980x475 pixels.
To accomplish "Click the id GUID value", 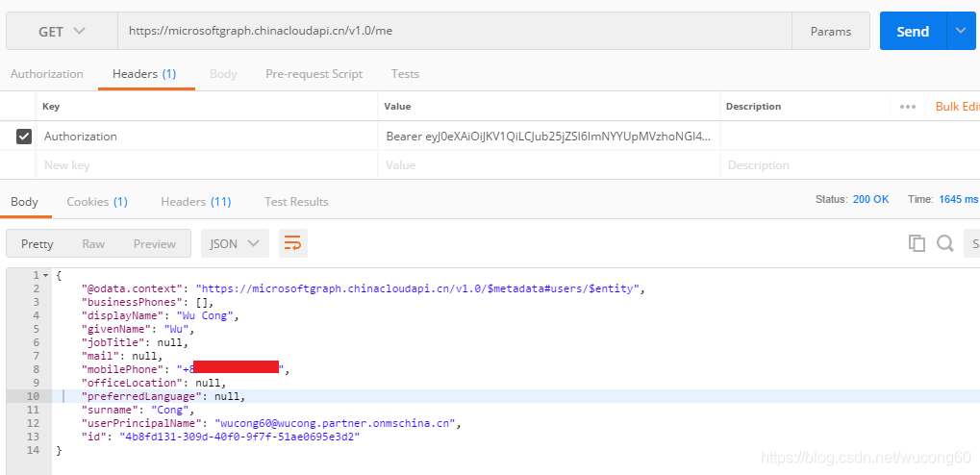I will click(240, 437).
